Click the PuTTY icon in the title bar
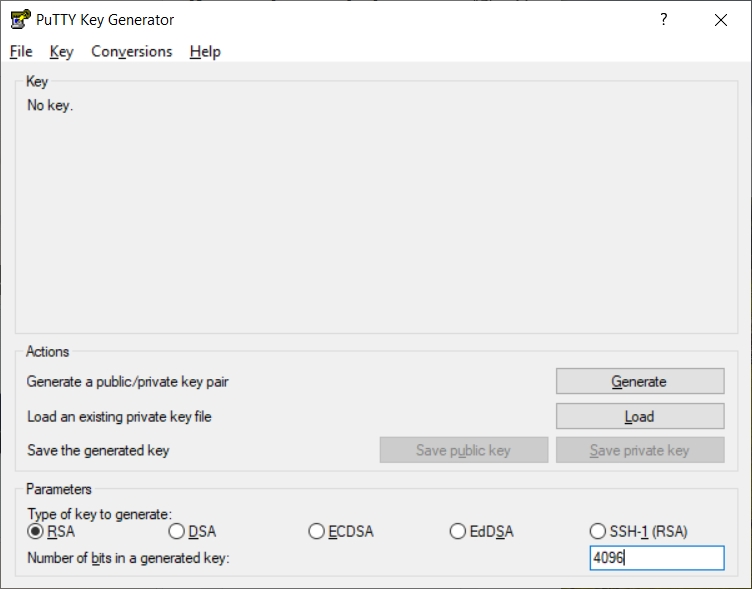Viewport: 752px width, 589px height. coord(20,20)
